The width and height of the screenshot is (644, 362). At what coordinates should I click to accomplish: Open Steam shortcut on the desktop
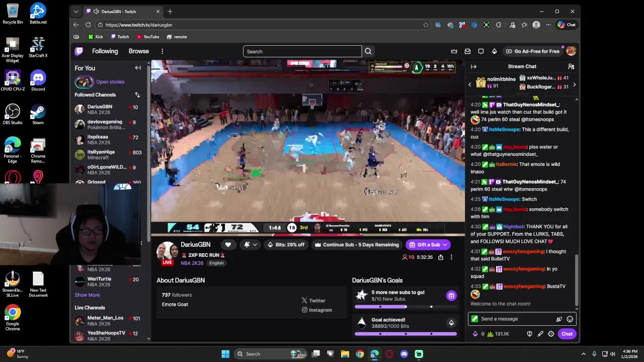38,114
